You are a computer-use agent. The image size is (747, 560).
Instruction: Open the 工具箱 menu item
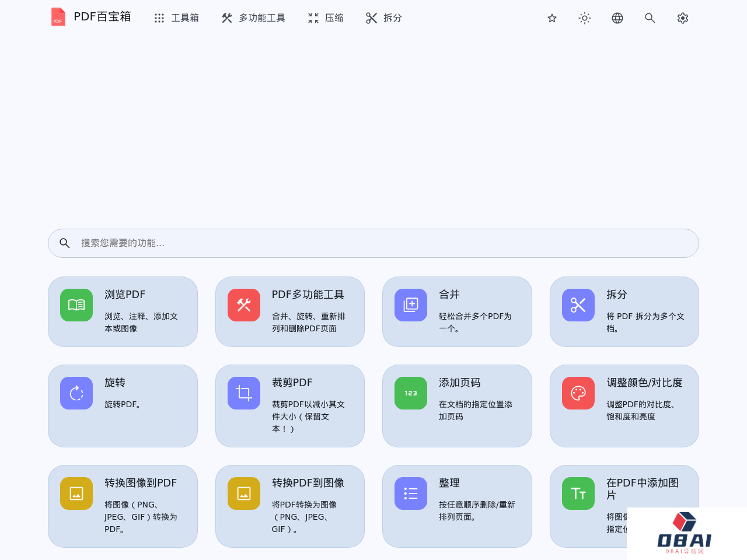pos(176,17)
